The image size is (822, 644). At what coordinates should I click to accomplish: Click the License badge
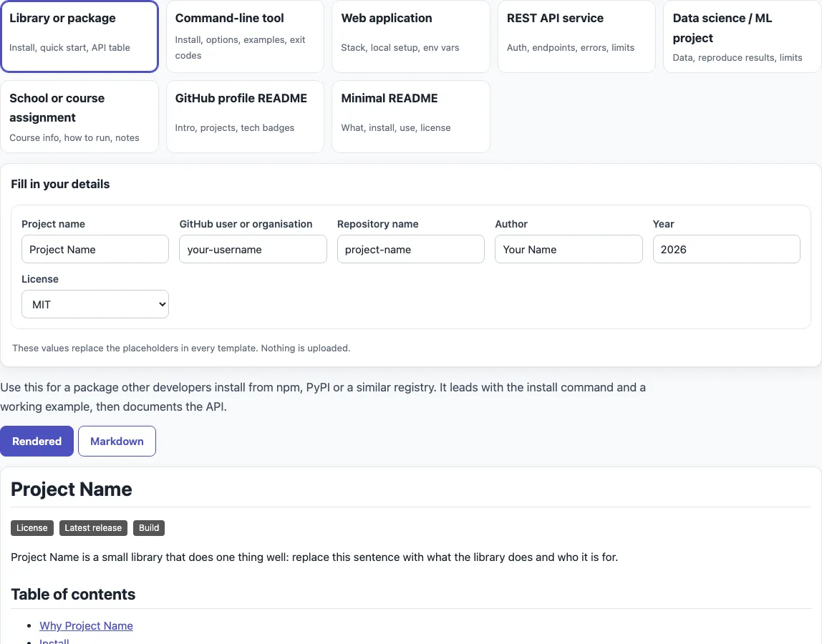click(x=32, y=527)
